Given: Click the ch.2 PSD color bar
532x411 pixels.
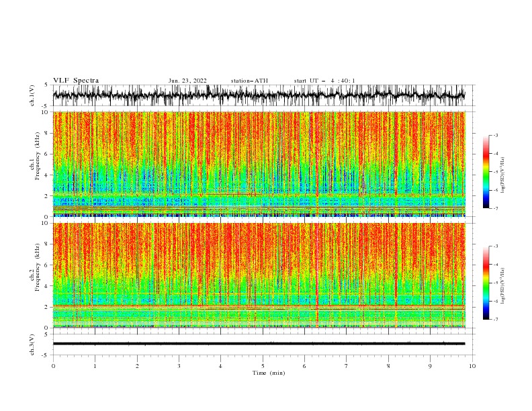Looking at the screenshot, I should 486,283.
